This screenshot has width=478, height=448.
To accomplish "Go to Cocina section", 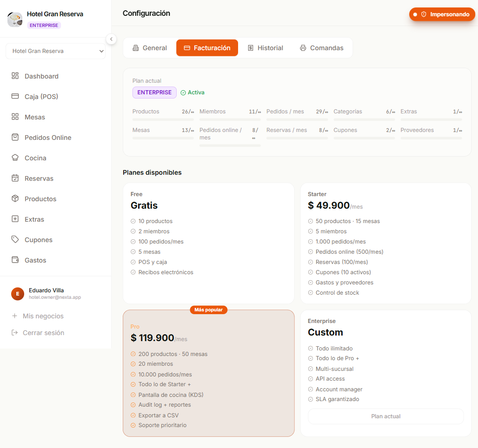I will (x=56, y=158).
